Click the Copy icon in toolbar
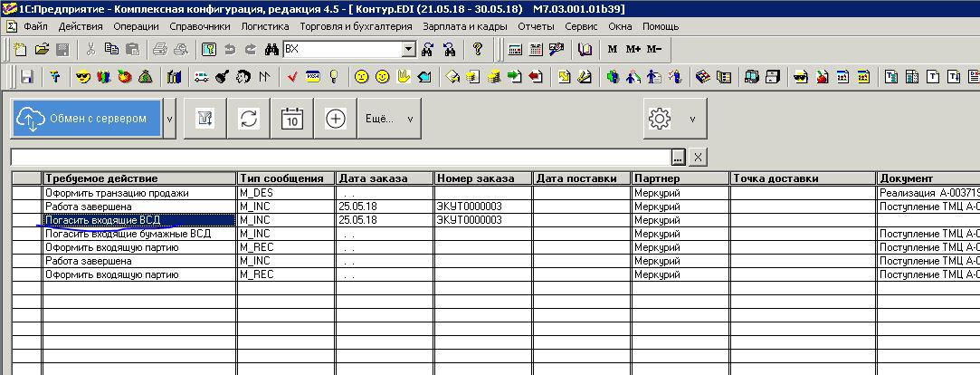 (x=112, y=50)
